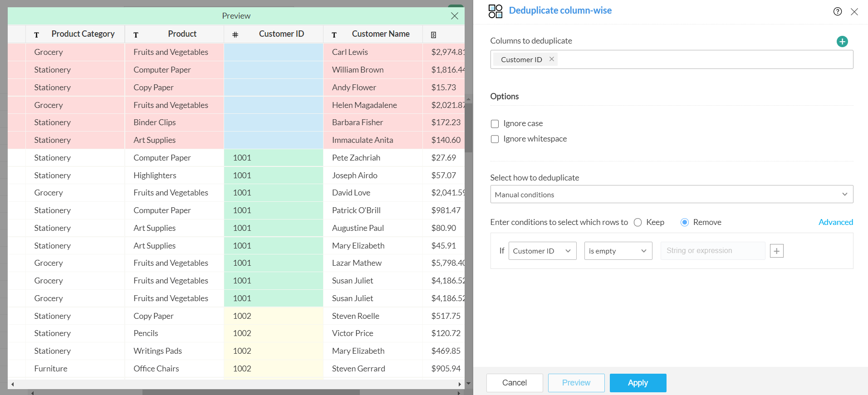This screenshot has width=868, height=395.
Task: Remove the Customer ID tag with its x
Action: [552, 59]
